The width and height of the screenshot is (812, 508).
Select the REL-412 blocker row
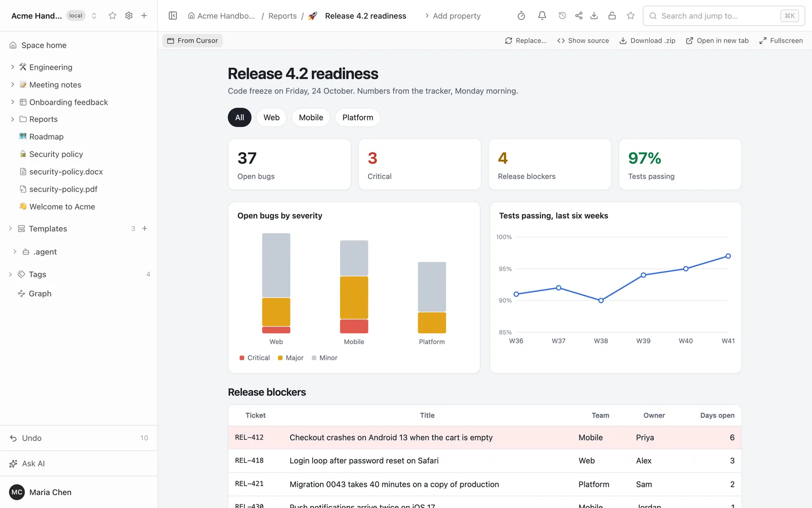click(485, 437)
